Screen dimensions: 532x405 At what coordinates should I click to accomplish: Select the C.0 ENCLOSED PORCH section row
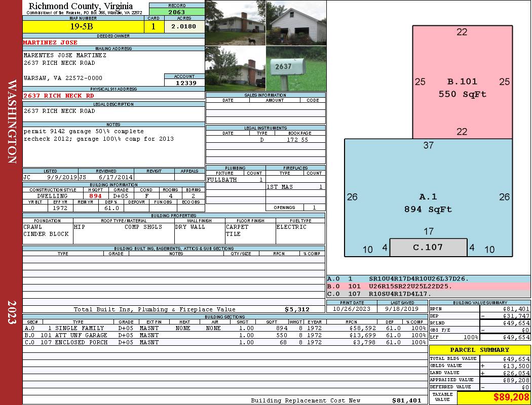pos(225,342)
